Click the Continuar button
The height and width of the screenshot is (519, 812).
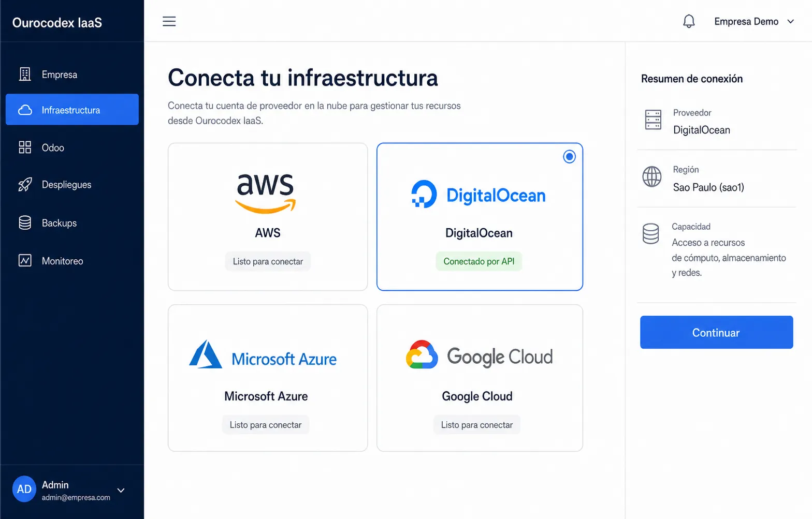(x=716, y=332)
